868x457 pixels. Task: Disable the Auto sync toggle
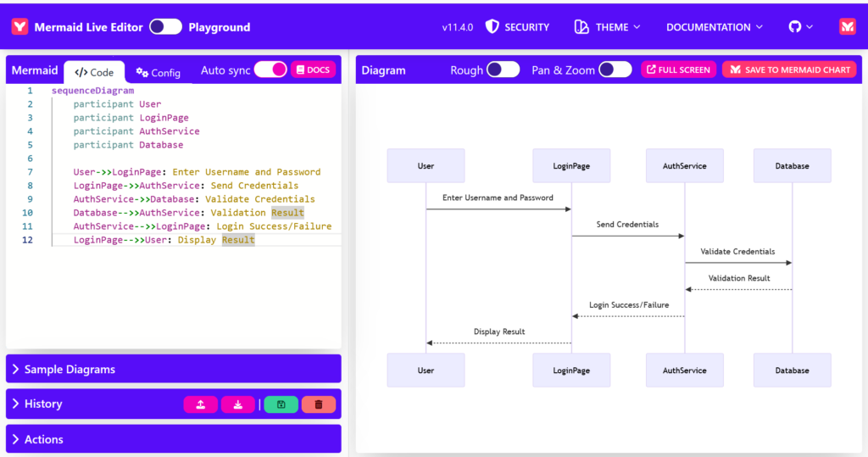[270, 70]
